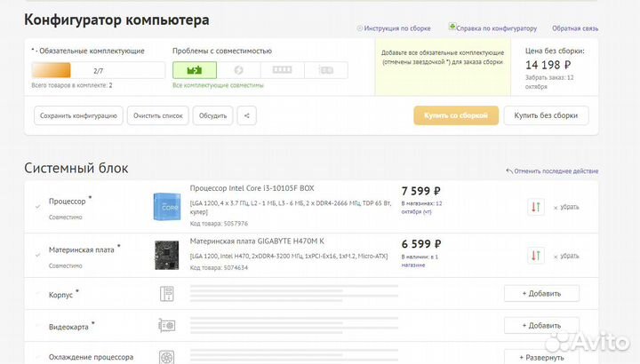Click the replace arrows icon for processor

(x=535, y=207)
